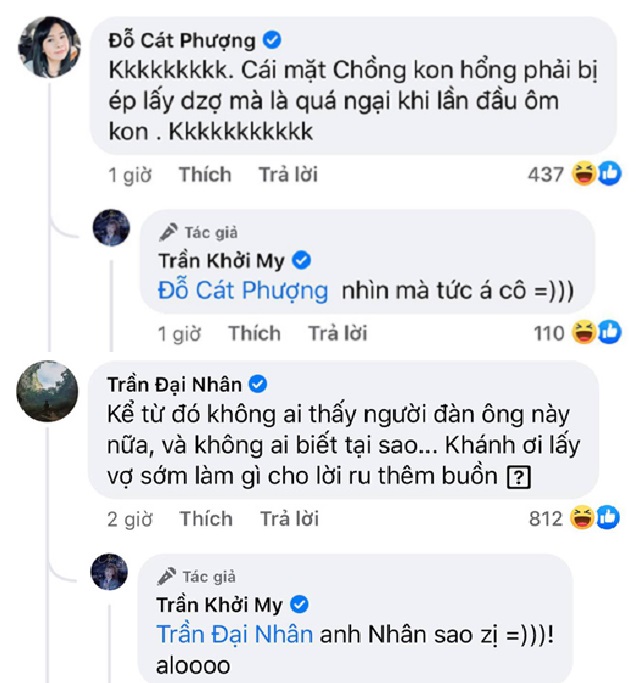View the 110 reactions emoji icons
Image resolution: width=640 pixels, height=683 pixels.
click(596, 333)
